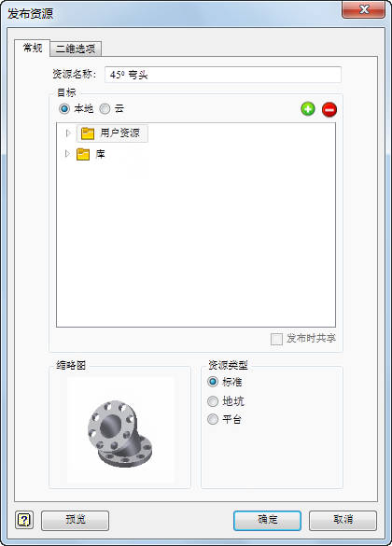Image resolution: width=392 pixels, height=546 pixels.
Task: Expand the 用户资源 tree node
Action: click(68, 133)
